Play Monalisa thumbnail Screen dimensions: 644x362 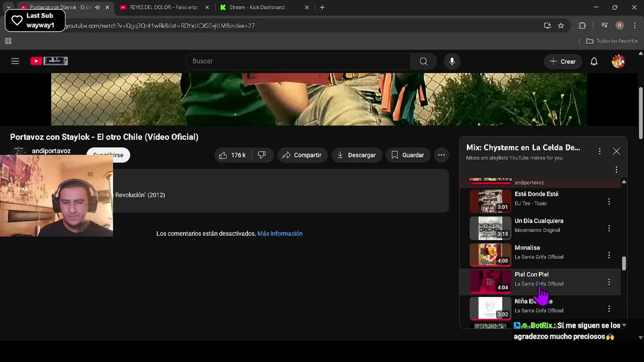tap(490, 255)
